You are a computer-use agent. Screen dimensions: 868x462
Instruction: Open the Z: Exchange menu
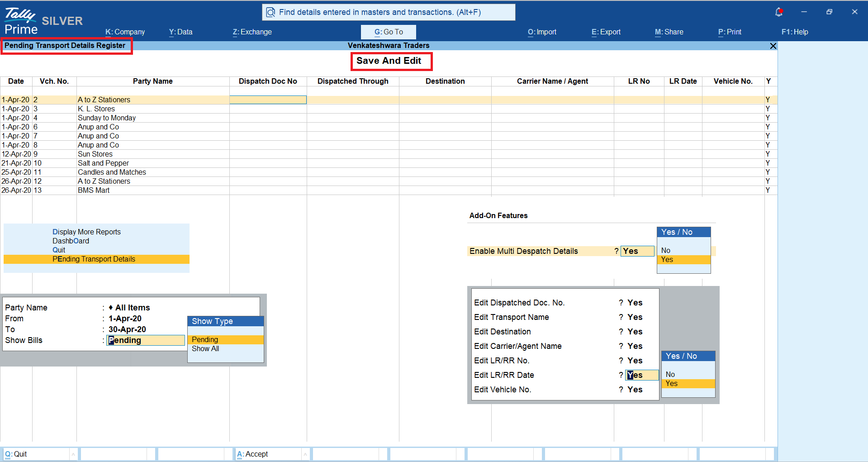point(252,32)
